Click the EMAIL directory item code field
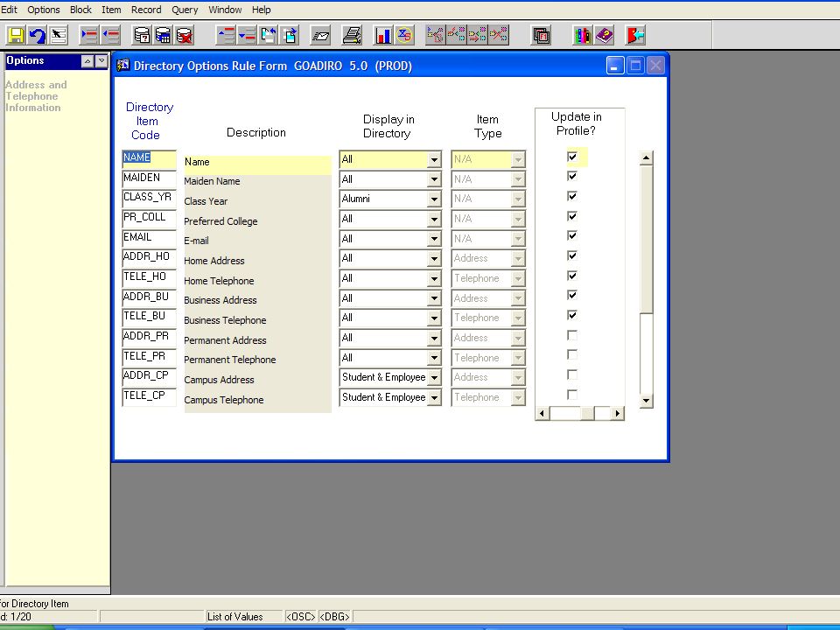The height and width of the screenshot is (630, 840). (149, 238)
